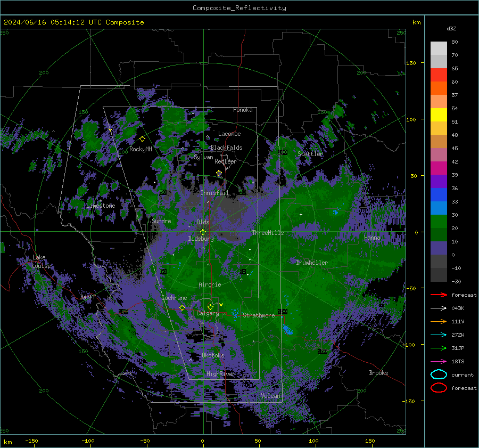Viewport: 479px width, 448px height.
Task: Click the Limestone label on map
Action: click(101, 206)
